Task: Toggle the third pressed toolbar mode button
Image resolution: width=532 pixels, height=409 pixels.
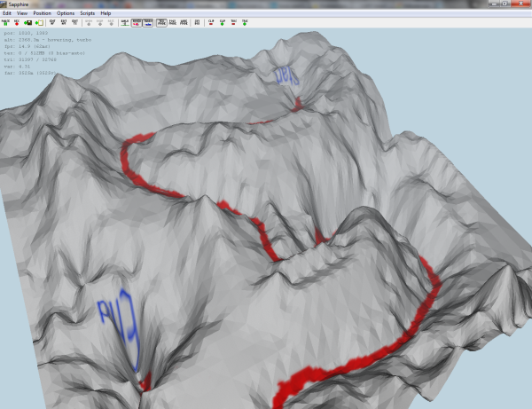Action: point(161,23)
